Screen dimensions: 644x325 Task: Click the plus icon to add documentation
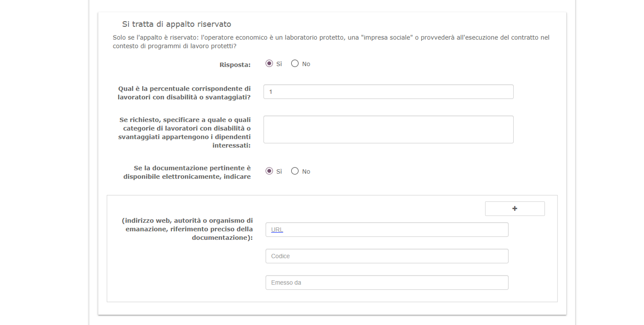tap(515, 209)
